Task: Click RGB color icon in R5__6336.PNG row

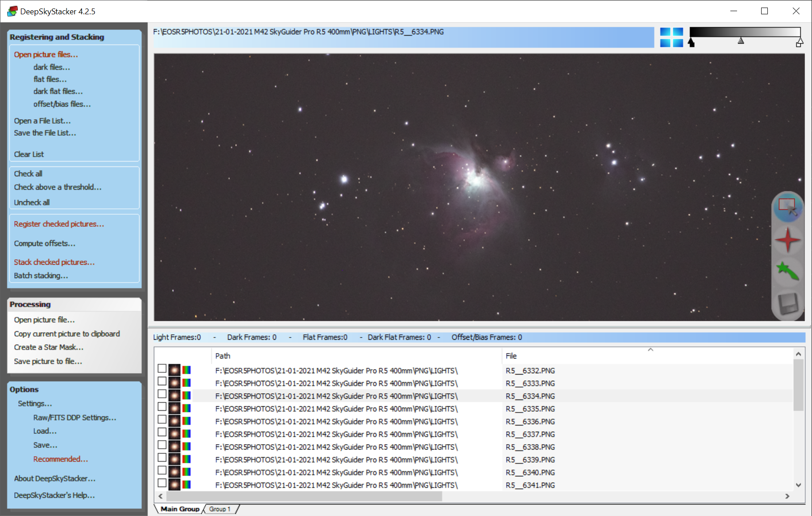Action: click(x=186, y=421)
